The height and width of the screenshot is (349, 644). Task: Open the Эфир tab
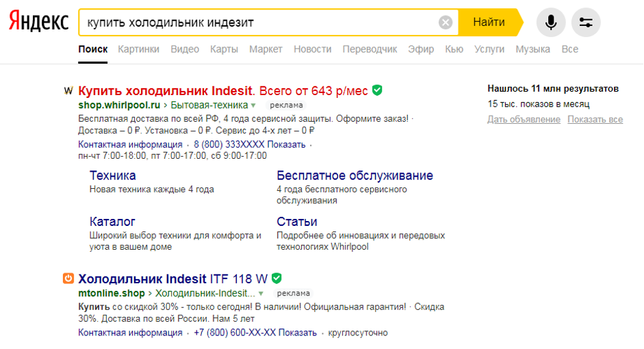pyautogui.click(x=421, y=49)
